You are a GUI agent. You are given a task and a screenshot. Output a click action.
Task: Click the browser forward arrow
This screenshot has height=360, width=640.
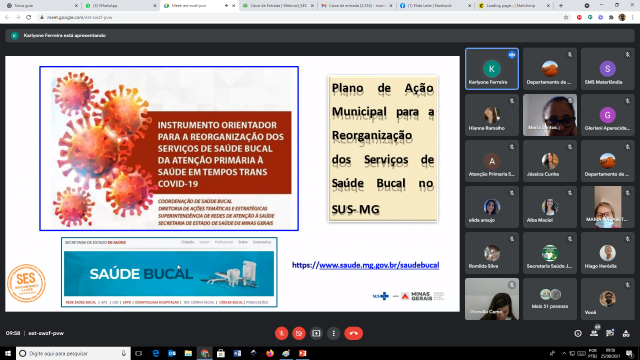click(x=18, y=18)
